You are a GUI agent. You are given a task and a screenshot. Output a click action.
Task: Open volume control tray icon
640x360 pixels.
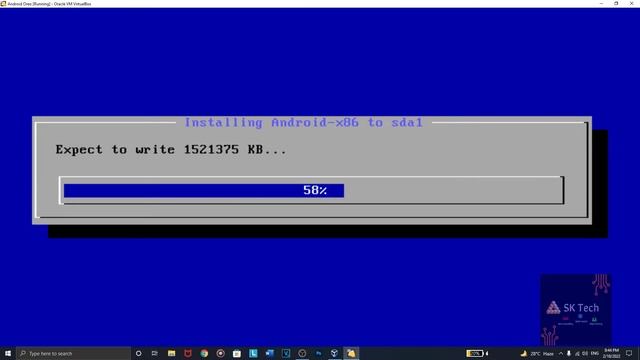pyautogui.click(x=585, y=353)
